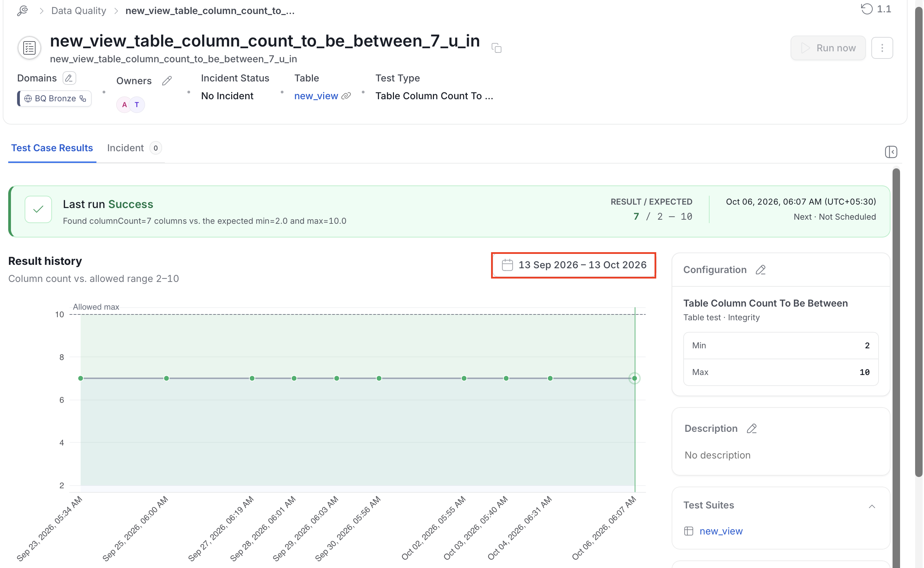Click the 'No Incident' status text
Viewport: 924px width, 568px height.
pyautogui.click(x=227, y=96)
